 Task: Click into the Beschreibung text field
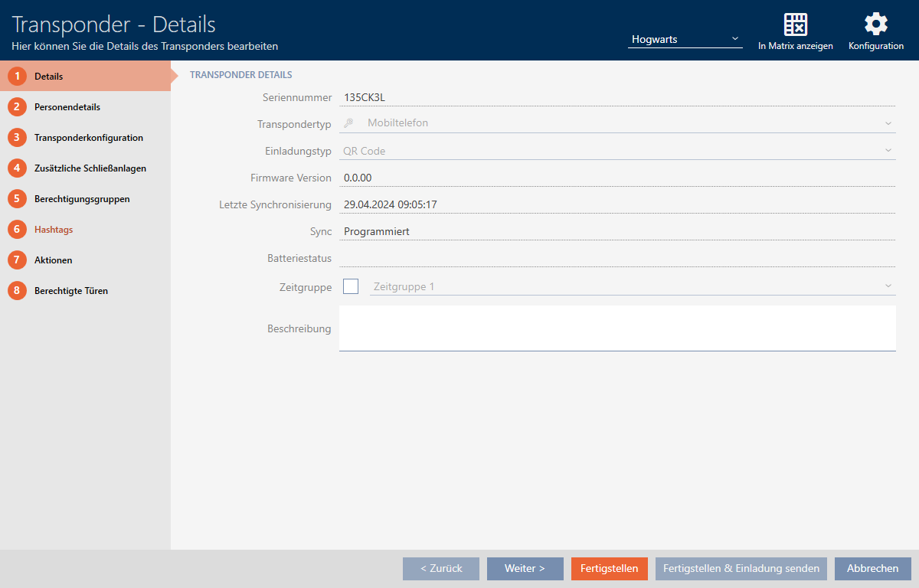(616, 328)
